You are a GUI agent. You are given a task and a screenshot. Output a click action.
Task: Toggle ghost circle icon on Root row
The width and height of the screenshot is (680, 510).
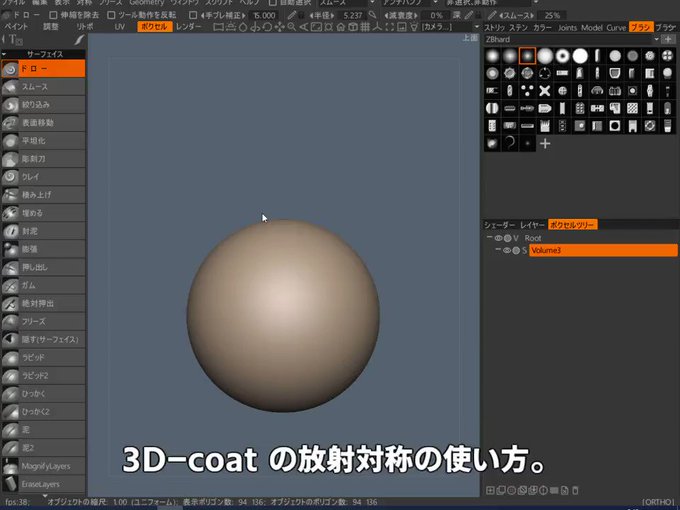(507, 238)
